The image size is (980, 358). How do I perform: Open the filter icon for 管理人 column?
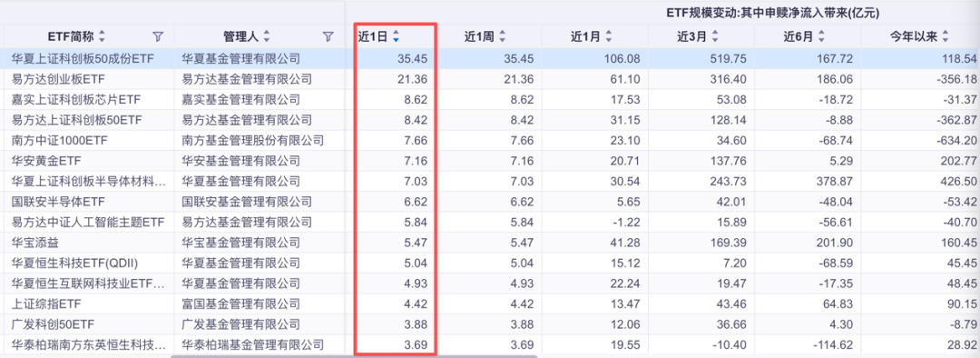tap(328, 37)
